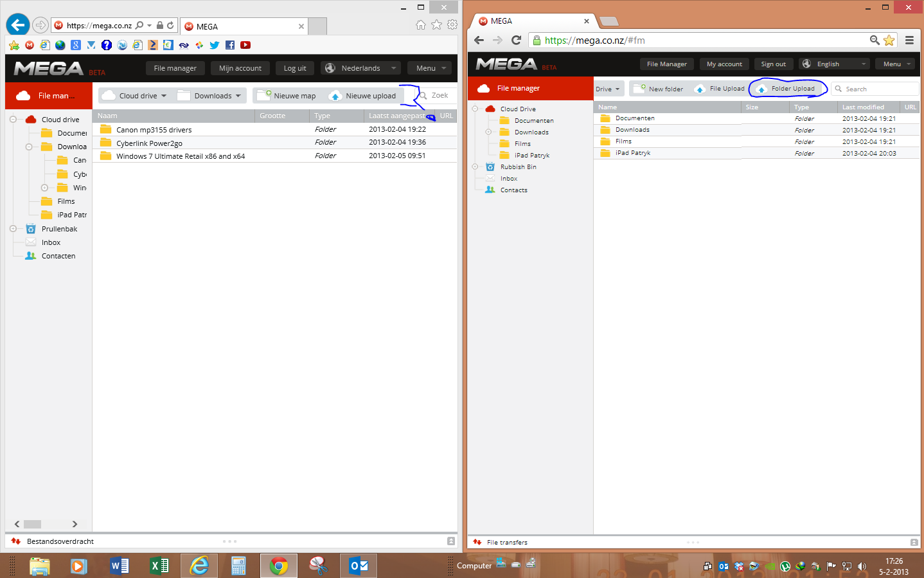The height and width of the screenshot is (578, 924).
Task: Select the Prullenbak item in the tree
Action: point(59,229)
